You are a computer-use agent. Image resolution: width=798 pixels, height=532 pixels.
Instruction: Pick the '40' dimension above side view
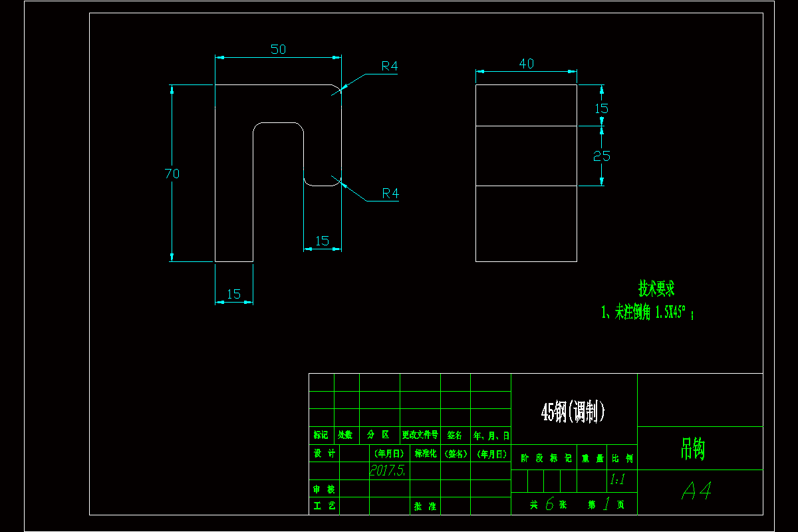pos(527,64)
